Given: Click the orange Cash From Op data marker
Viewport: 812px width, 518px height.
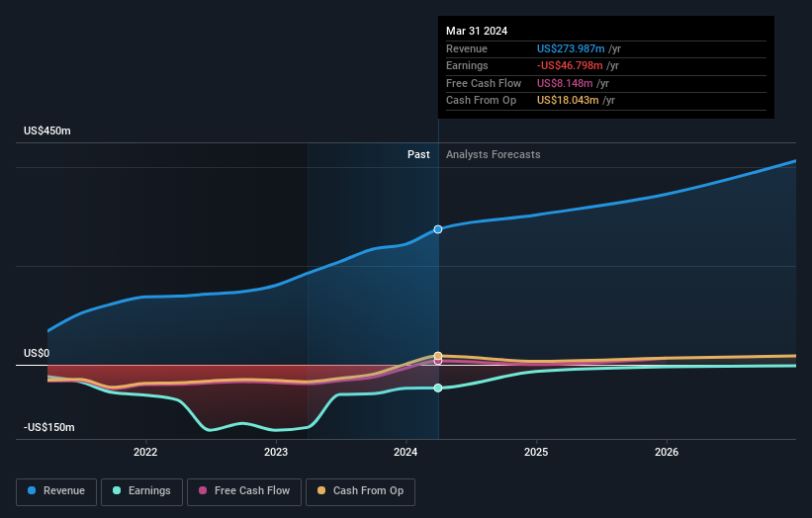Looking at the screenshot, I should point(438,356).
